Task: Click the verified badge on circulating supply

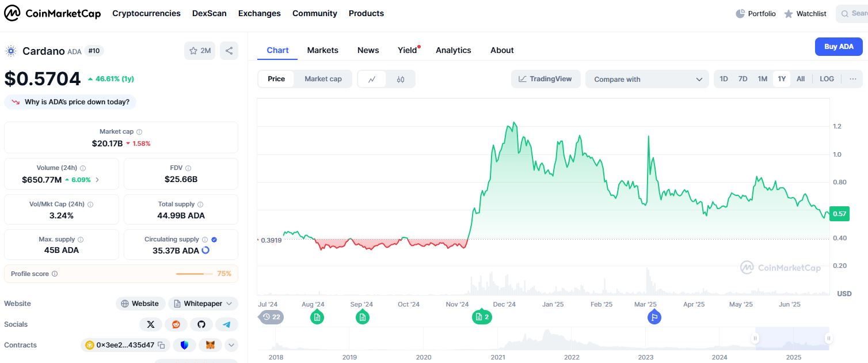Action: tap(214, 240)
